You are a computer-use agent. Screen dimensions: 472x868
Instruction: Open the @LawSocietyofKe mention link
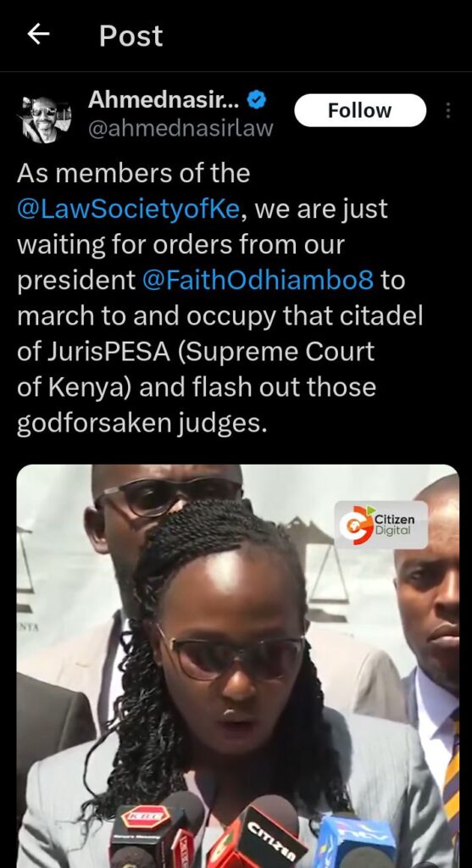click(129, 209)
